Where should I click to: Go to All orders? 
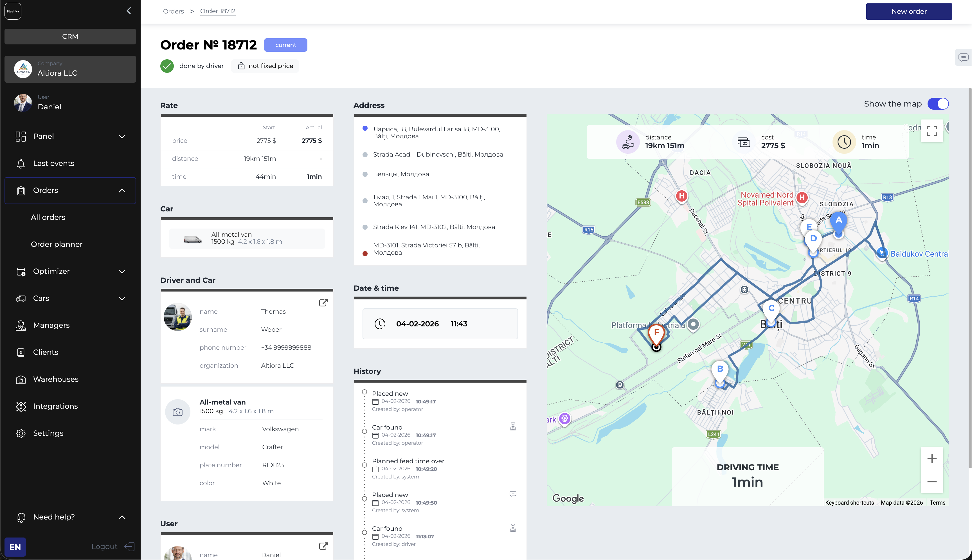pyautogui.click(x=48, y=217)
